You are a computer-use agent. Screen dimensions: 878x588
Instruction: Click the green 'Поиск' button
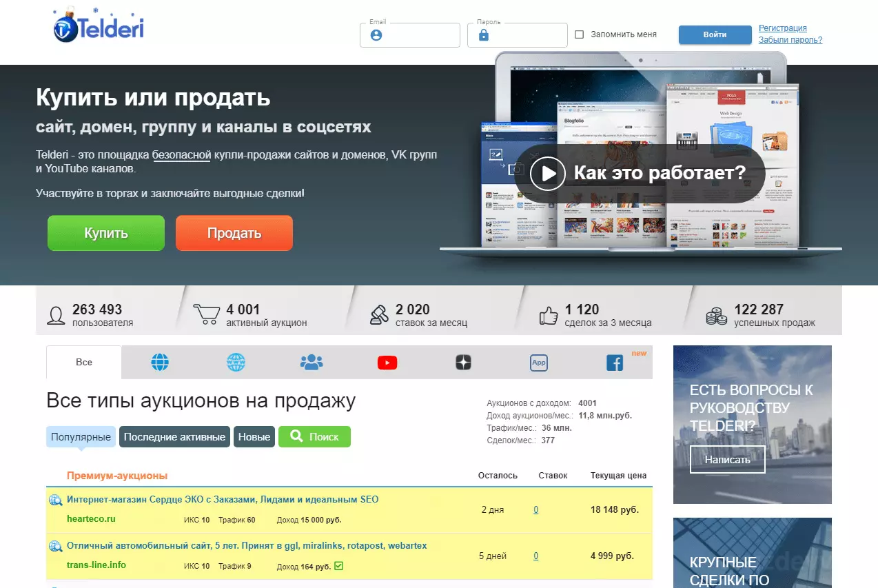(314, 437)
